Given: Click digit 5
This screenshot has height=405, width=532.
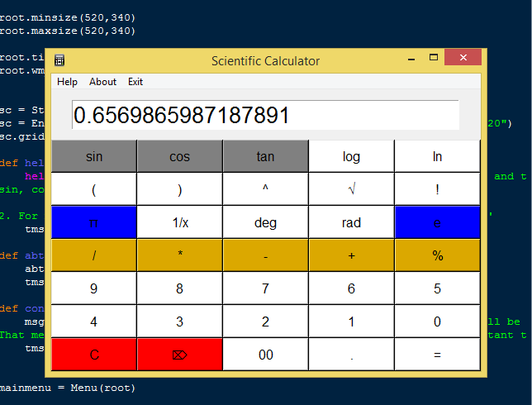Looking at the screenshot, I should (x=437, y=288).
